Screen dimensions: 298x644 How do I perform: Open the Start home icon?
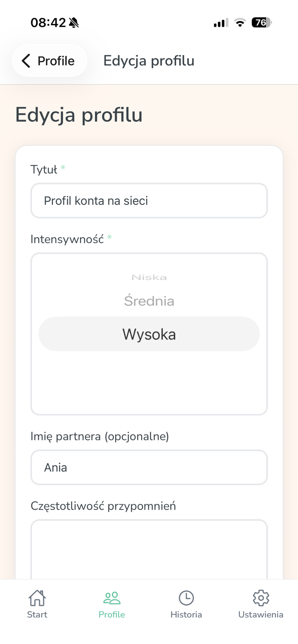click(x=37, y=598)
